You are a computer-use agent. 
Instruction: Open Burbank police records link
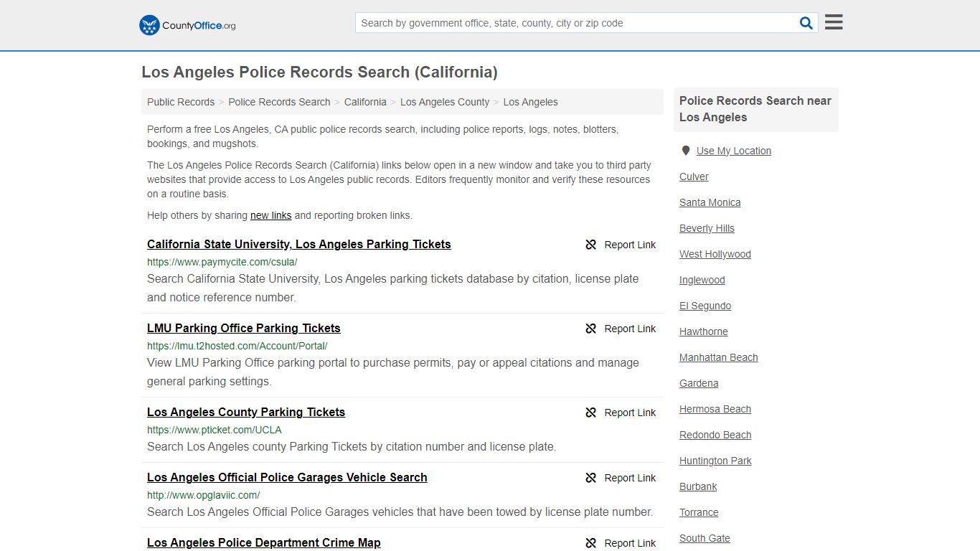tap(698, 486)
